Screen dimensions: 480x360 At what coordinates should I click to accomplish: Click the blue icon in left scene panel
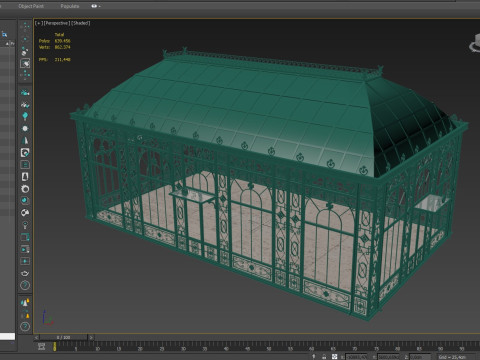click(x=4, y=34)
